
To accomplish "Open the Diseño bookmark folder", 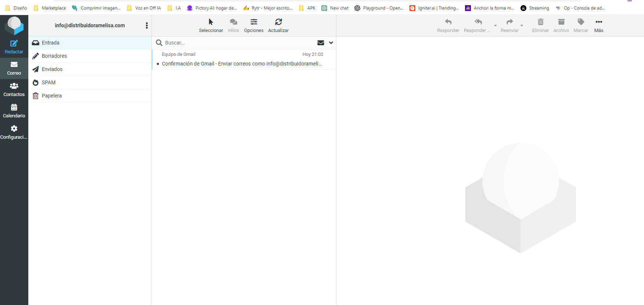I will click(x=16, y=8).
